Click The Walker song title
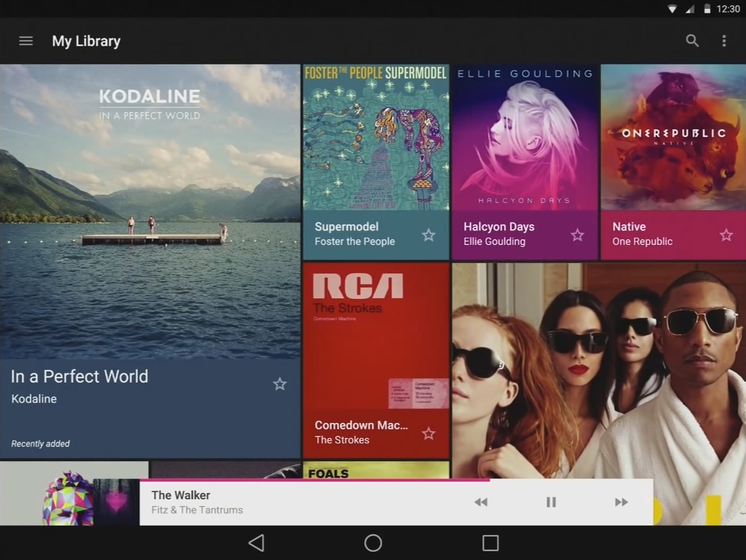Image resolution: width=746 pixels, height=560 pixels. (x=181, y=495)
